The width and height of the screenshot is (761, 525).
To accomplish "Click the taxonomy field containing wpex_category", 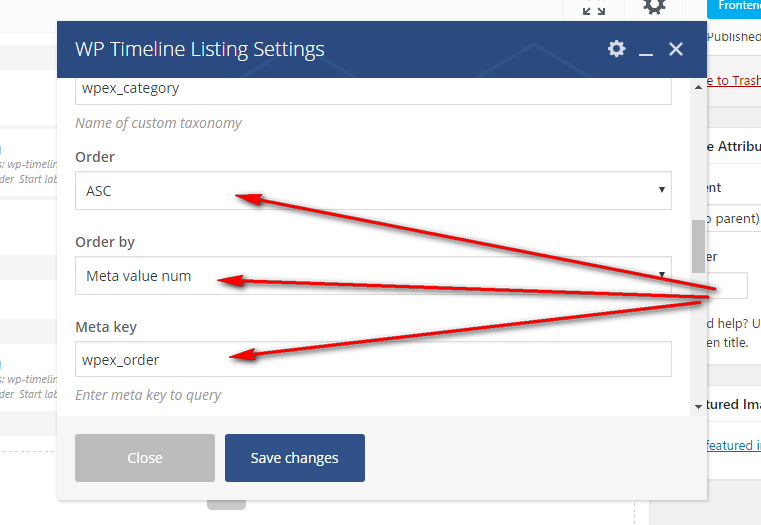I will point(373,89).
